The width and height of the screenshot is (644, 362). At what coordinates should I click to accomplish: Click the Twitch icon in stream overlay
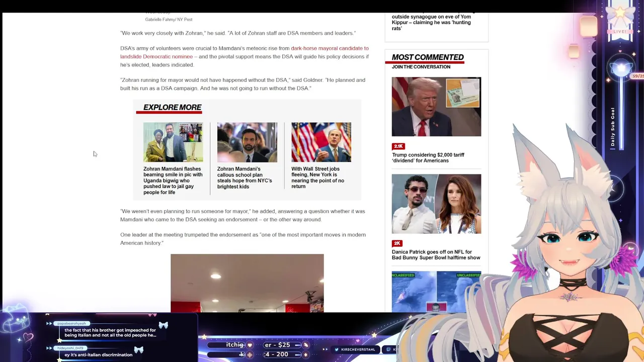(388, 349)
